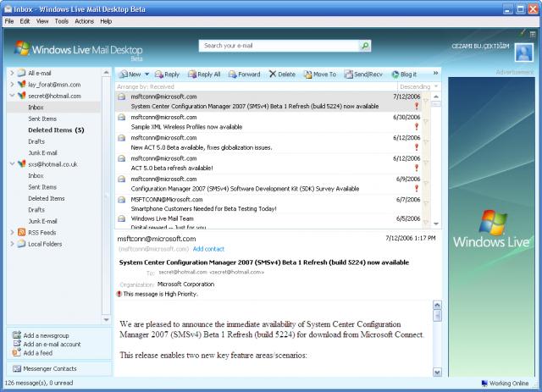Collapse the sxs@hotmail.co.uk account

[12, 164]
